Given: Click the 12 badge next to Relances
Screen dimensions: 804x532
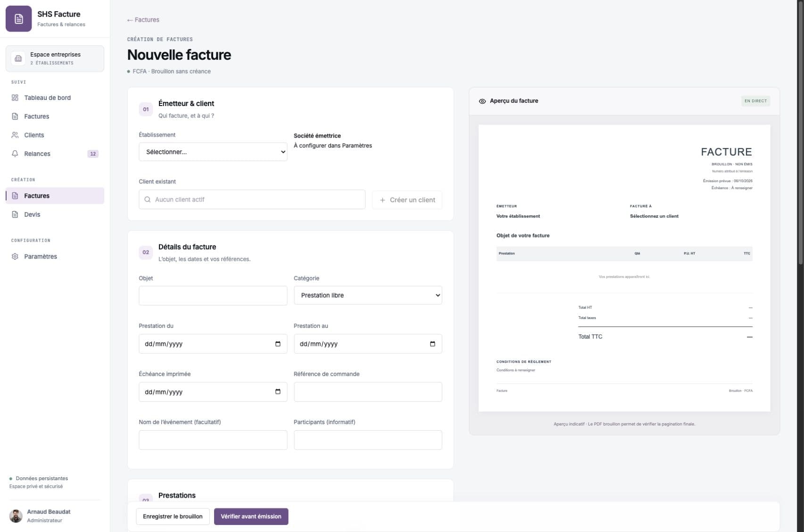Looking at the screenshot, I should 93,154.
